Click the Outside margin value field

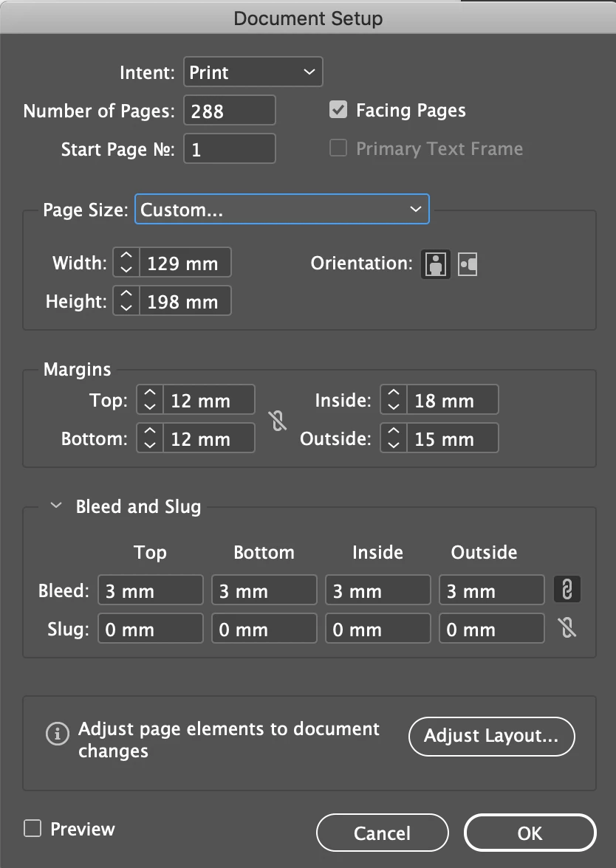point(453,438)
